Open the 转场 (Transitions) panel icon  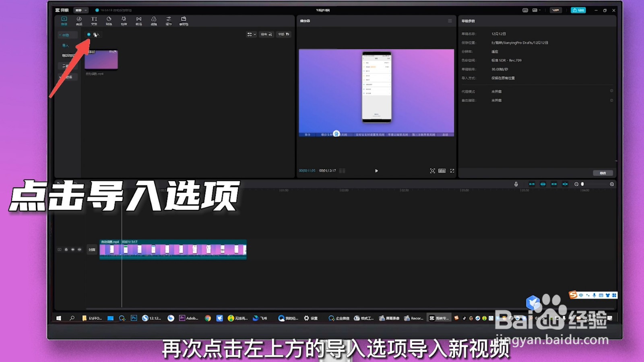pos(139,20)
